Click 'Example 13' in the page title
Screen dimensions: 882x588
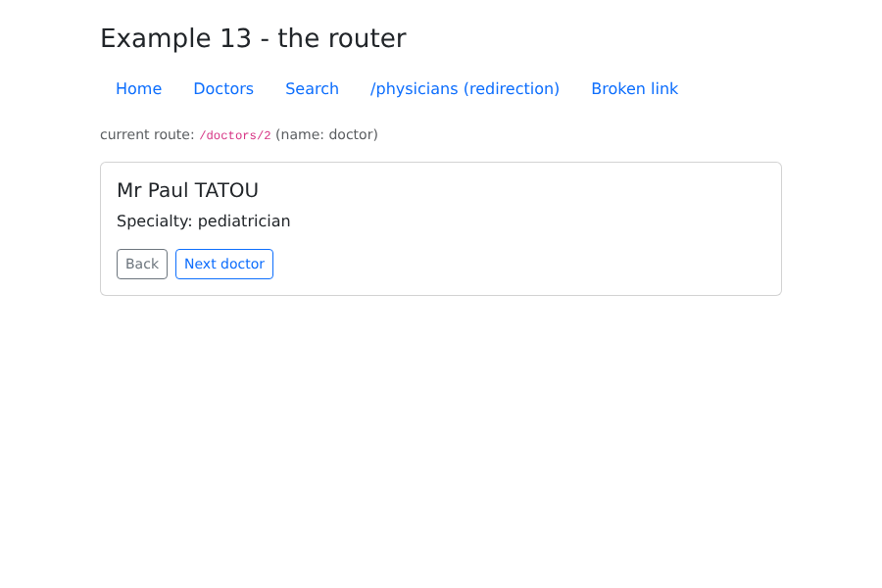click(x=175, y=38)
